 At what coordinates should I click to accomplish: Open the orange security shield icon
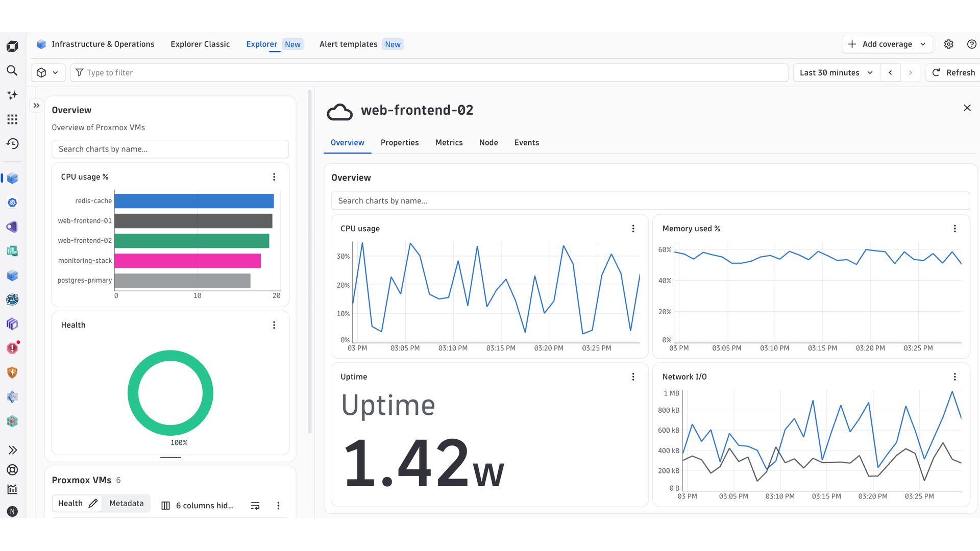[x=12, y=372]
